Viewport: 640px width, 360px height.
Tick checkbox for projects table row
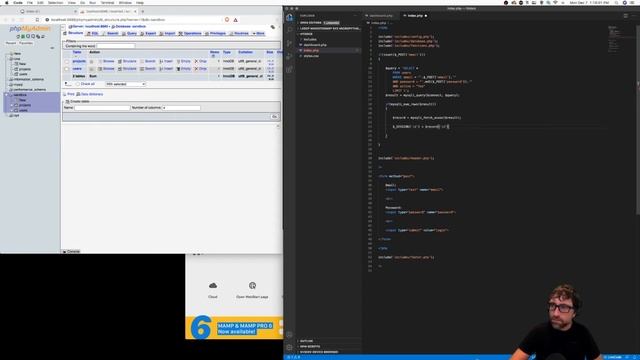[x=67, y=61]
